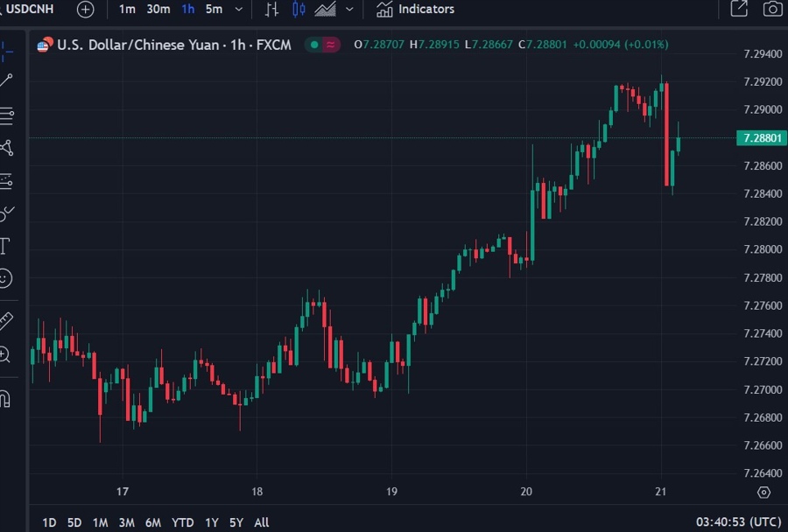Viewport: 788px width, 532px height.
Task: Select the ruler measure tool
Action: pos(6,321)
